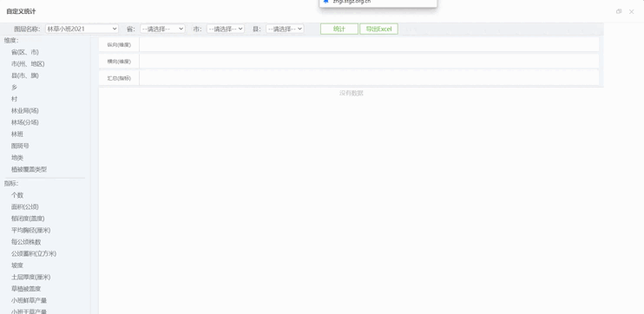The image size is (644, 314).
Task: Select indicator 小班鲜草产量
Action: point(30,300)
